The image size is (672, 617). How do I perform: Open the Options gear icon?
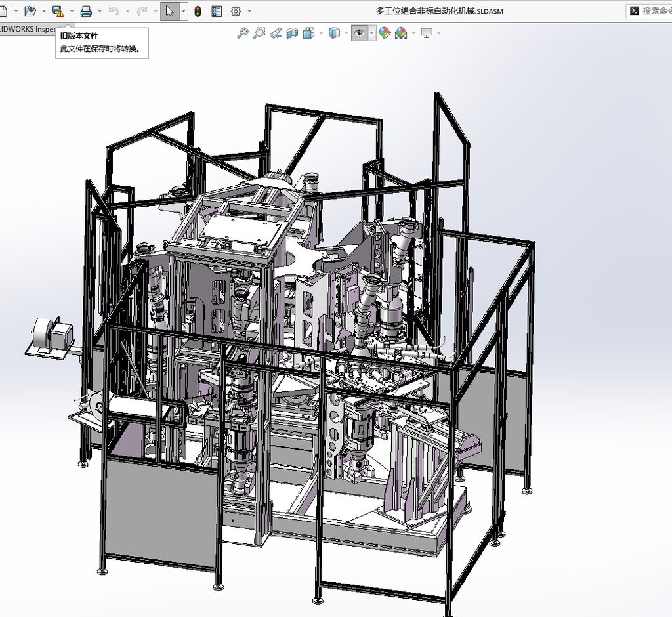pyautogui.click(x=236, y=11)
